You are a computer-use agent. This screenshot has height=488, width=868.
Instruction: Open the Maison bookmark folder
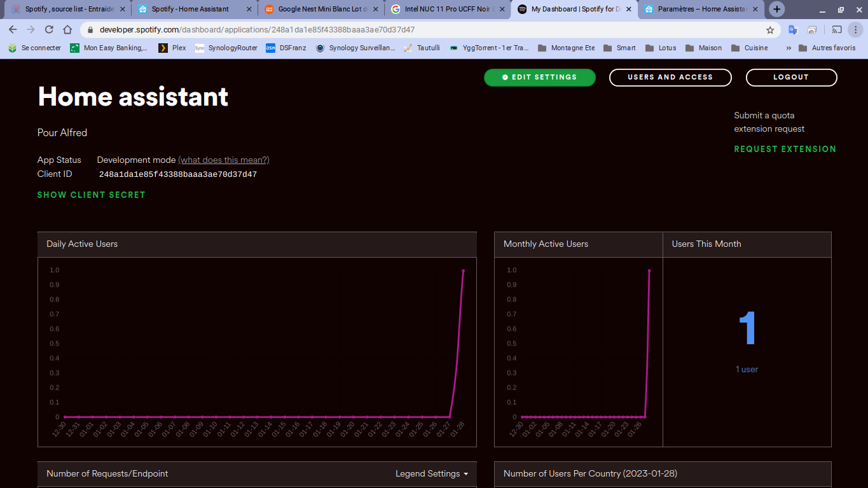(x=703, y=48)
